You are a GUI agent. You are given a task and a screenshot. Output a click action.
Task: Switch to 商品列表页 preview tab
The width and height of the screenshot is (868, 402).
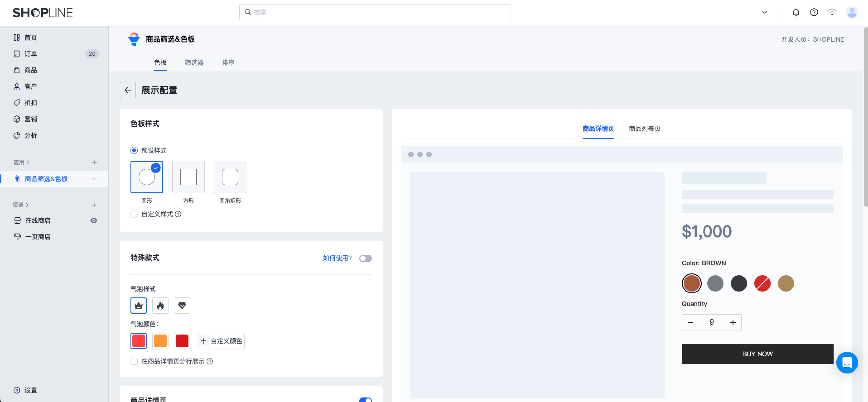coord(644,129)
